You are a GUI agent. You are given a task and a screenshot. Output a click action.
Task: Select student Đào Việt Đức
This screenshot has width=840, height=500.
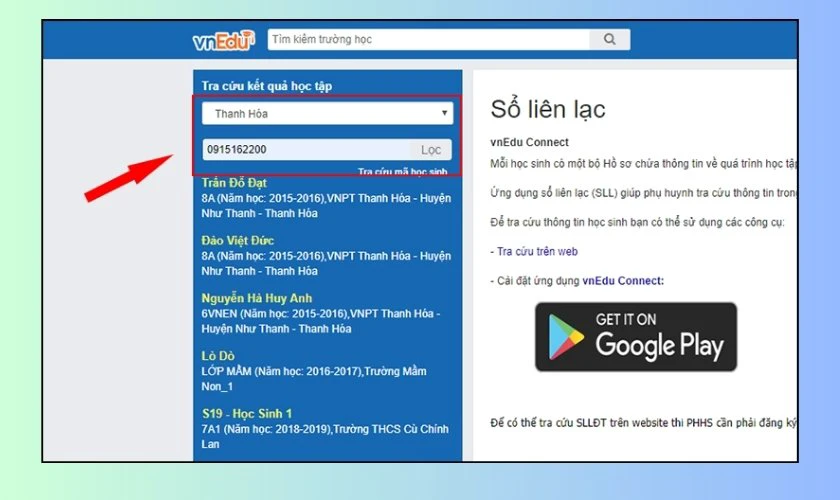(x=238, y=241)
